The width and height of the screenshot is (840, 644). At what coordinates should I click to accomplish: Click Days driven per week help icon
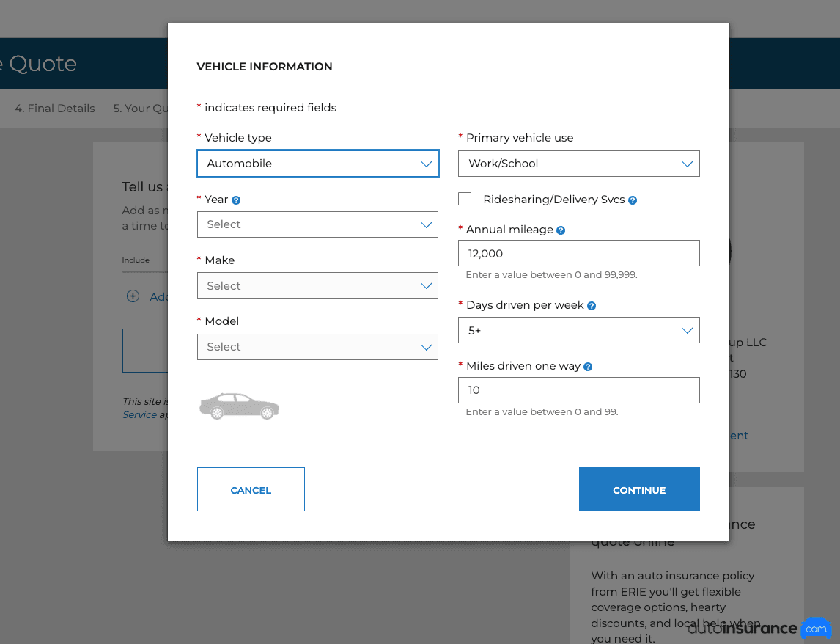pos(592,306)
